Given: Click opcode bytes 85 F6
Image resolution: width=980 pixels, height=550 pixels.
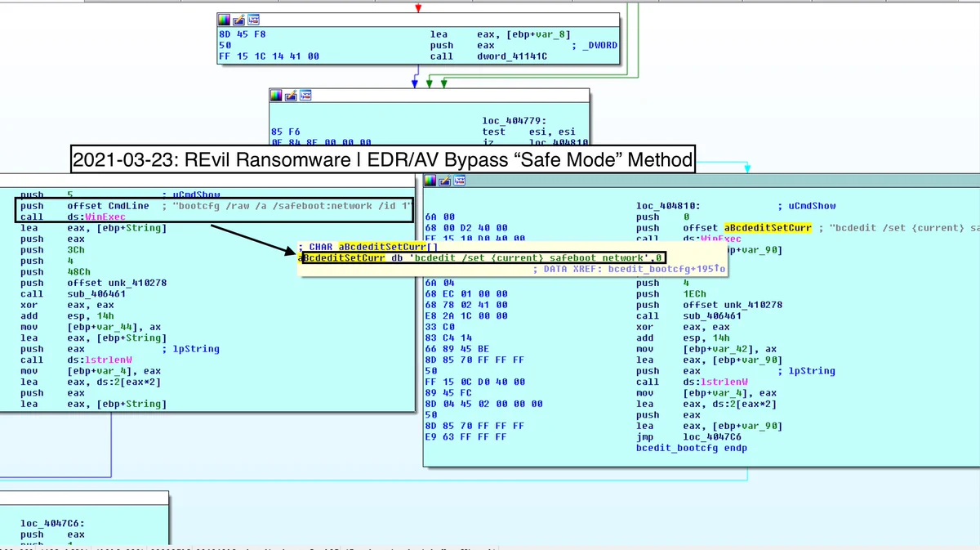Looking at the screenshot, I should (x=284, y=132).
